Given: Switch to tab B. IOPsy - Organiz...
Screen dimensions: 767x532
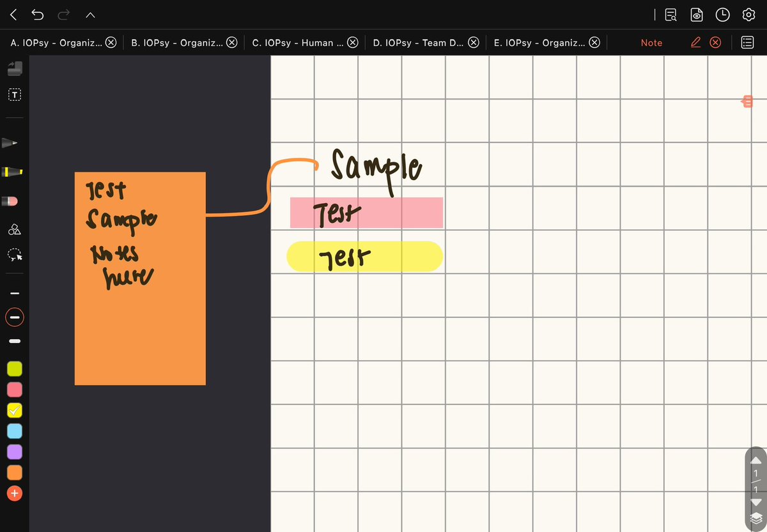Looking at the screenshot, I should (x=177, y=43).
